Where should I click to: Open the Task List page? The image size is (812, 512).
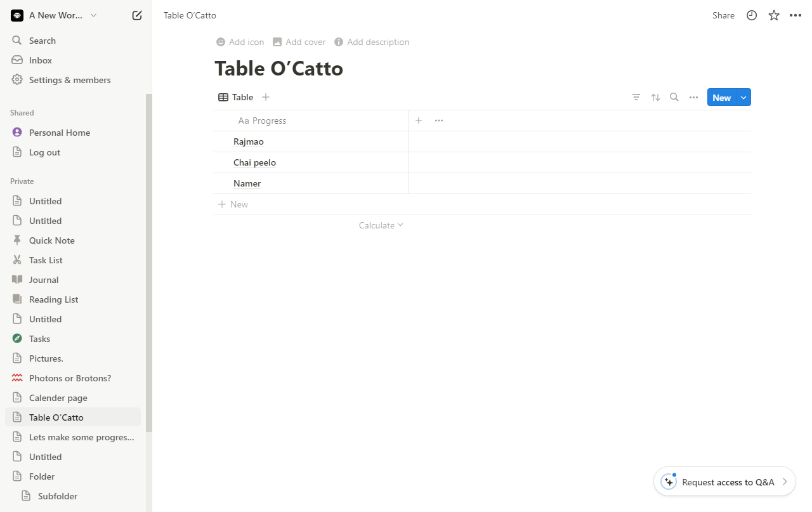[x=73, y=260]
